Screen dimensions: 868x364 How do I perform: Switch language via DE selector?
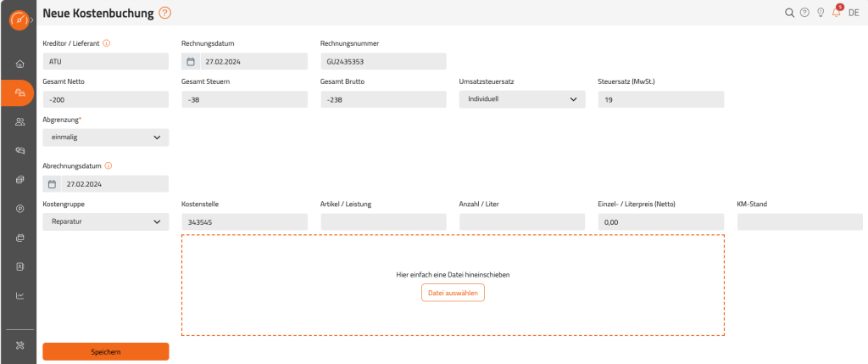[854, 13]
